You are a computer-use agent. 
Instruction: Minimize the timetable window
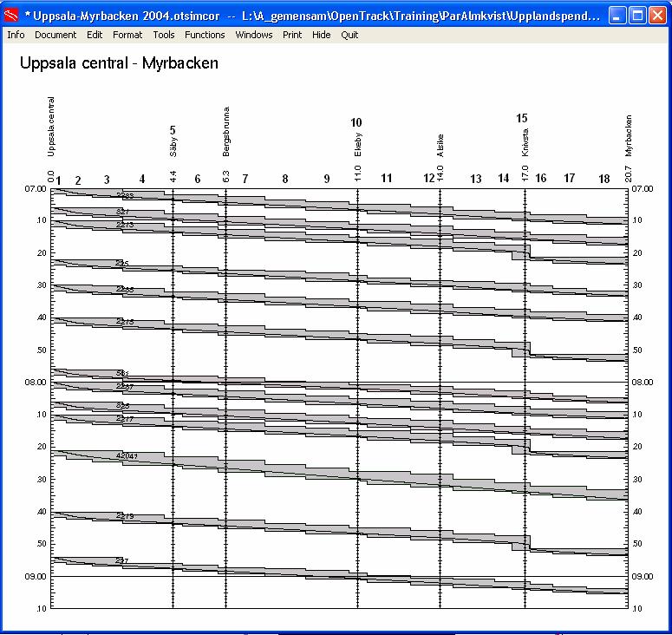coord(617,16)
